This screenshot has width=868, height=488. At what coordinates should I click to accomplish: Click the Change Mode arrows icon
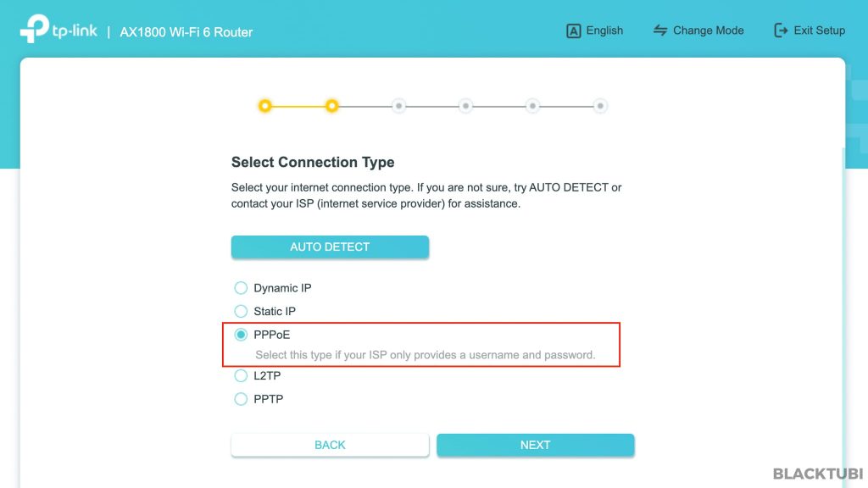659,30
